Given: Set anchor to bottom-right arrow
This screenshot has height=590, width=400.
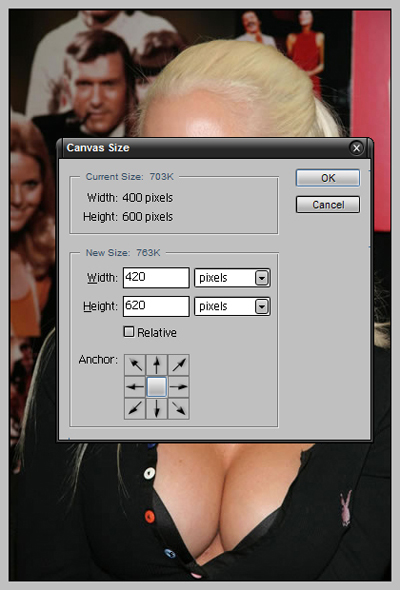Looking at the screenshot, I should point(179,409).
